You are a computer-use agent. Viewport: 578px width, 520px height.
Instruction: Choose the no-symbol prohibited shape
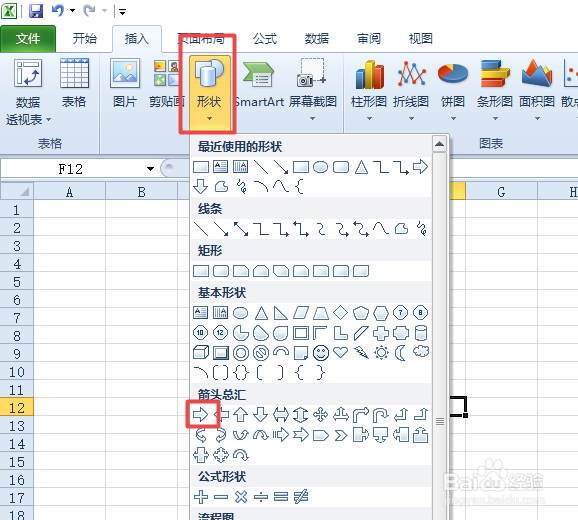coord(261,353)
